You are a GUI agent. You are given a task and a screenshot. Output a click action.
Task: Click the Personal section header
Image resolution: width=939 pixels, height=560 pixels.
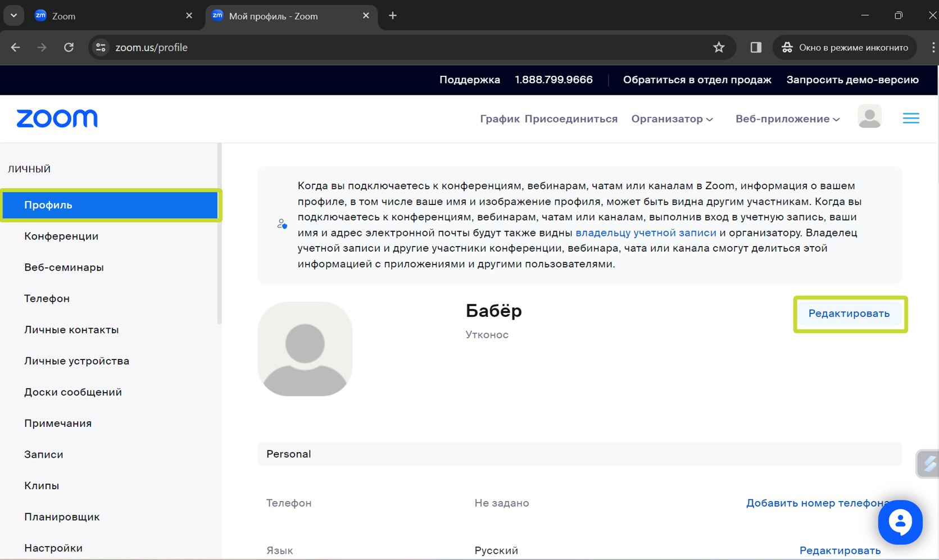pos(579,454)
